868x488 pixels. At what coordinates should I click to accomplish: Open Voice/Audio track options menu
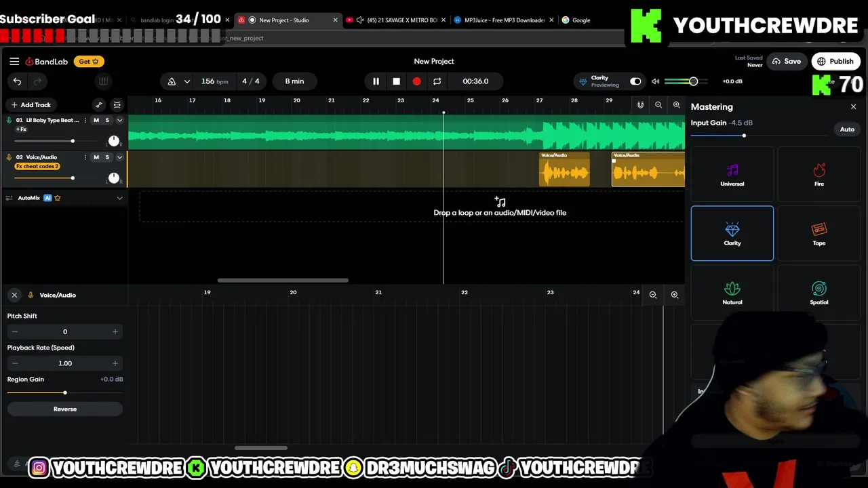point(85,157)
